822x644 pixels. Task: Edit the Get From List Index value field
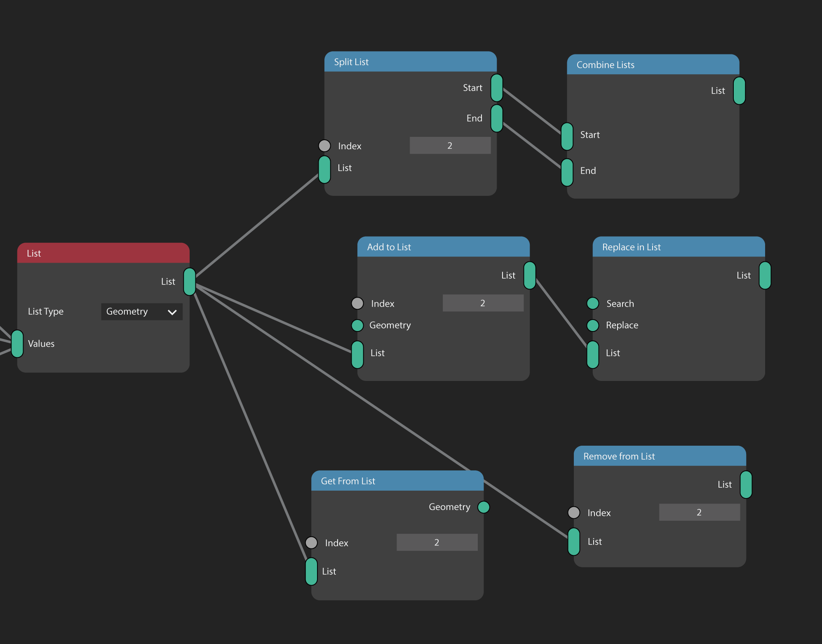tap(437, 543)
